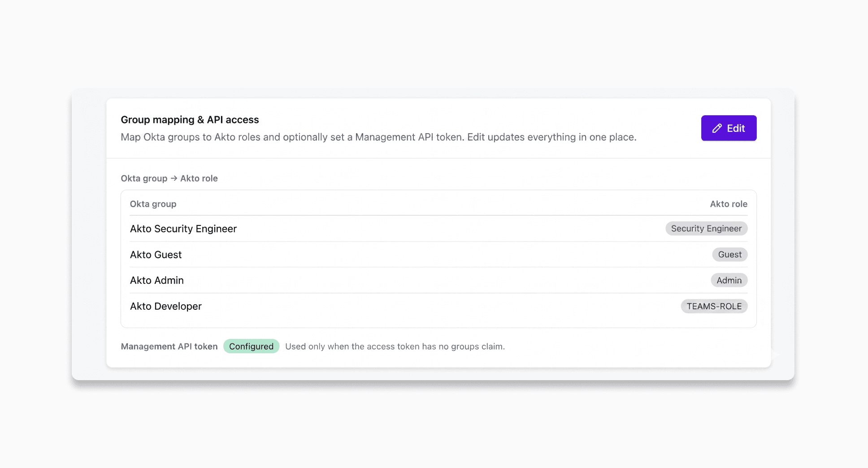868x468 pixels.
Task: Click the Group mapping & API access heading
Action: tap(190, 120)
